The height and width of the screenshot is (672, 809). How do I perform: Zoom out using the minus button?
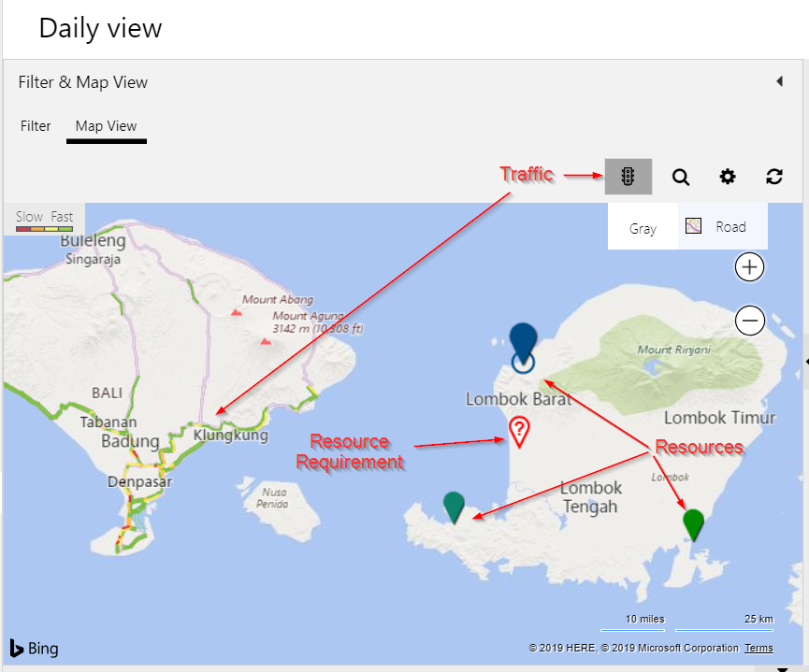[749, 321]
